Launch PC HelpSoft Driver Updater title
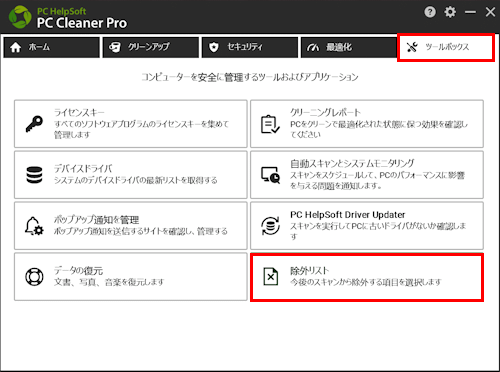This screenshot has height=372, width=500. 348,214
